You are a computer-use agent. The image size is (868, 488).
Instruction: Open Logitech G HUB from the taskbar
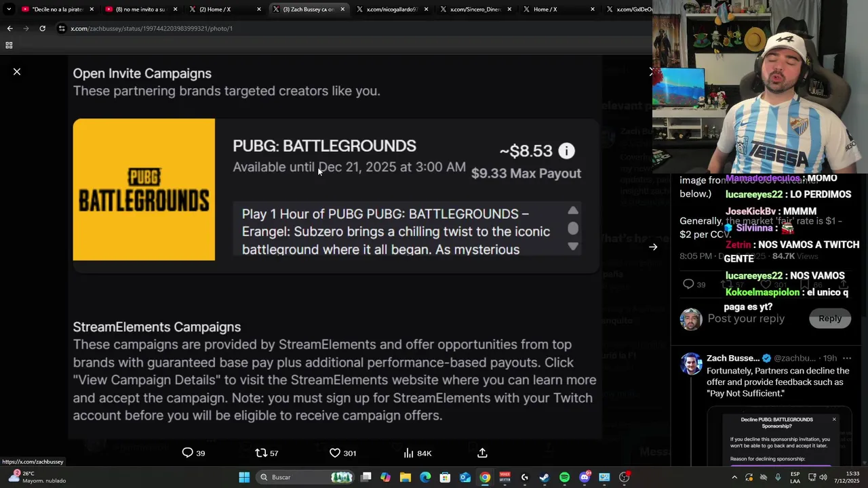point(525,477)
